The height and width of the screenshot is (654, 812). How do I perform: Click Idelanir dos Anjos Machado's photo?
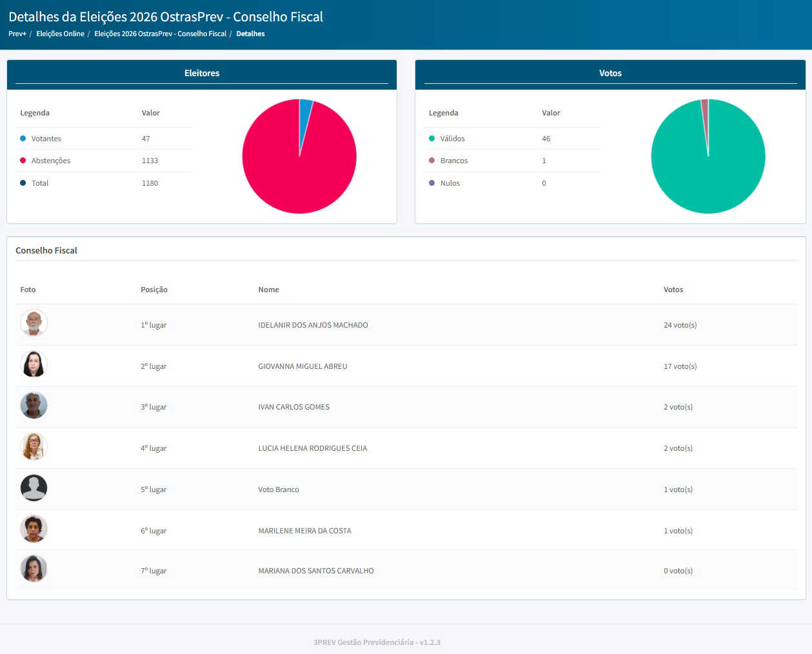(34, 322)
